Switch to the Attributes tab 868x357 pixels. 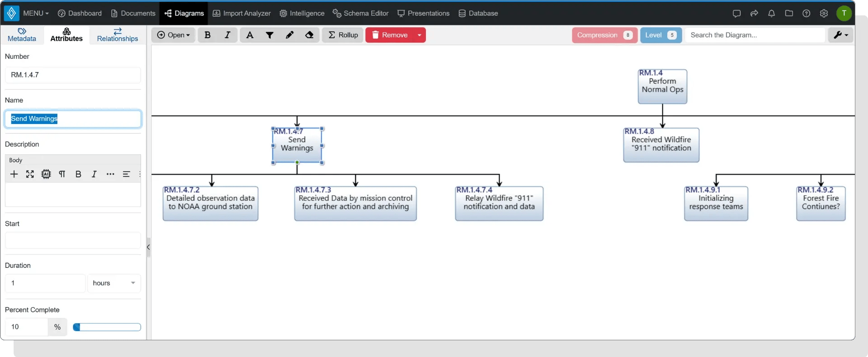(x=66, y=35)
